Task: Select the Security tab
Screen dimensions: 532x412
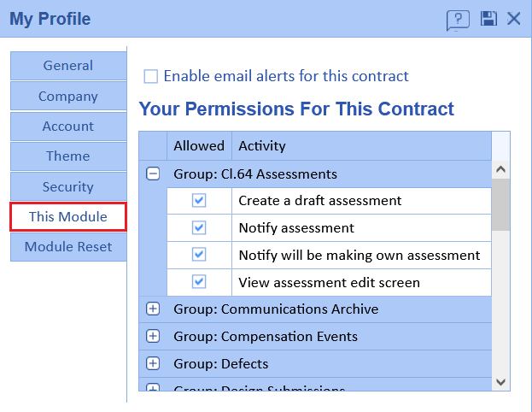Action: 68,186
